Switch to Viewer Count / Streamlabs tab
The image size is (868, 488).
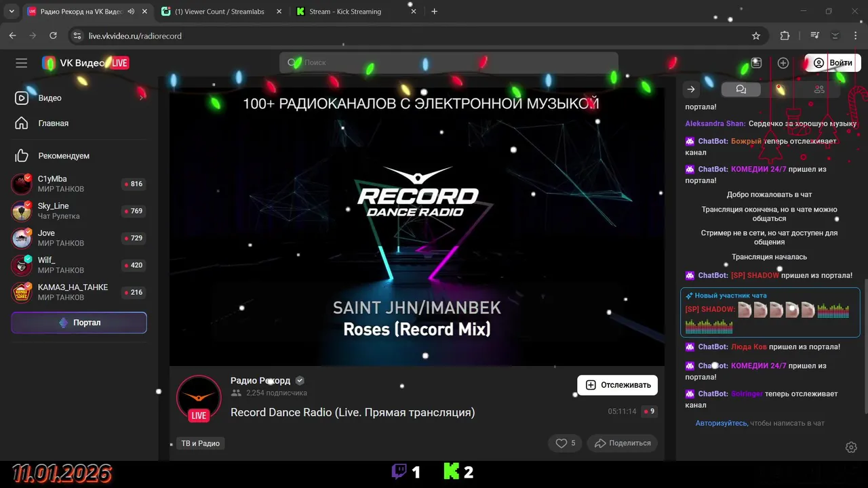[x=220, y=12]
